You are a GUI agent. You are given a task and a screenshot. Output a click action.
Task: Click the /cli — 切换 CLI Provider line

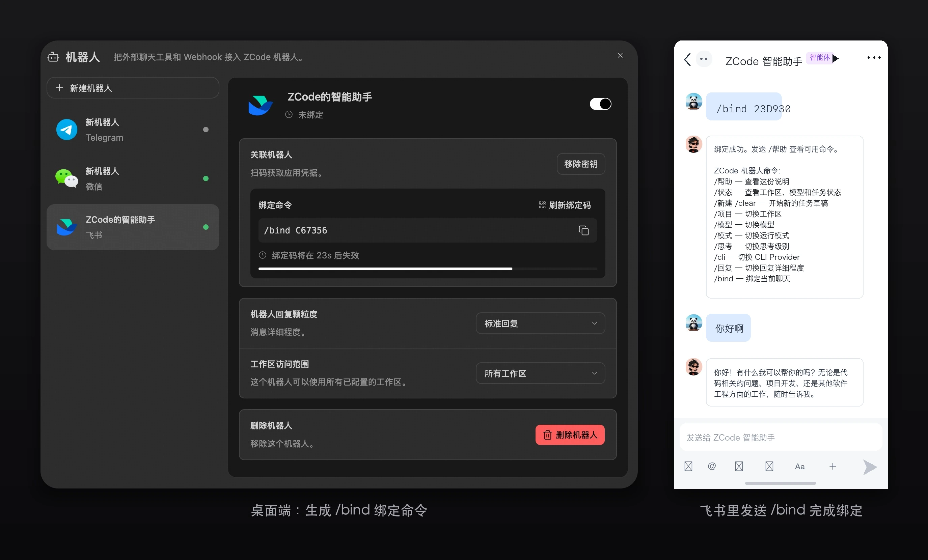[757, 257]
